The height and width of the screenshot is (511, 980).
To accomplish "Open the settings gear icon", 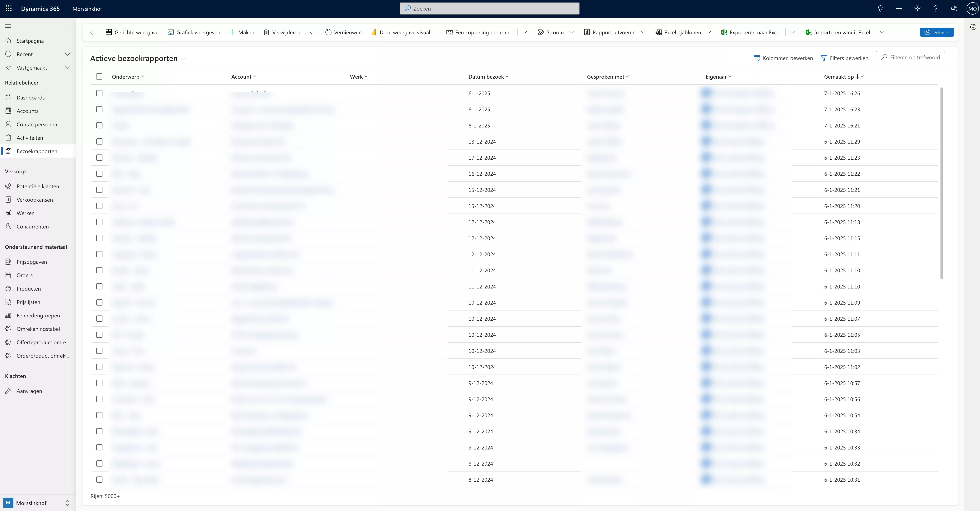I will pos(917,8).
